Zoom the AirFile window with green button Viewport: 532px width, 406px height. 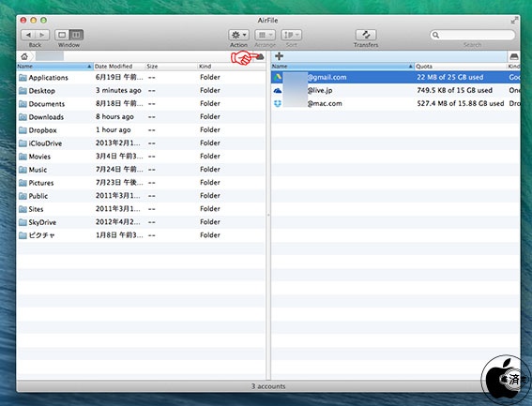43,21
